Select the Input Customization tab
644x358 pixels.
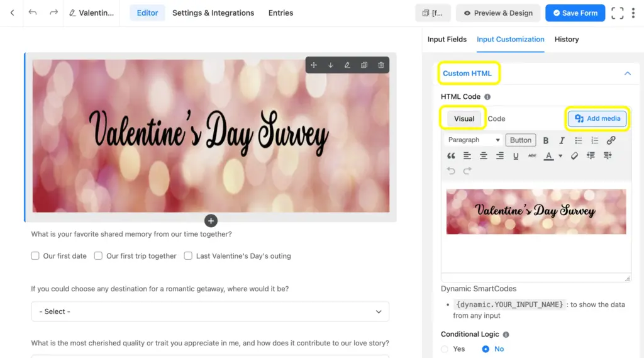[511, 40]
